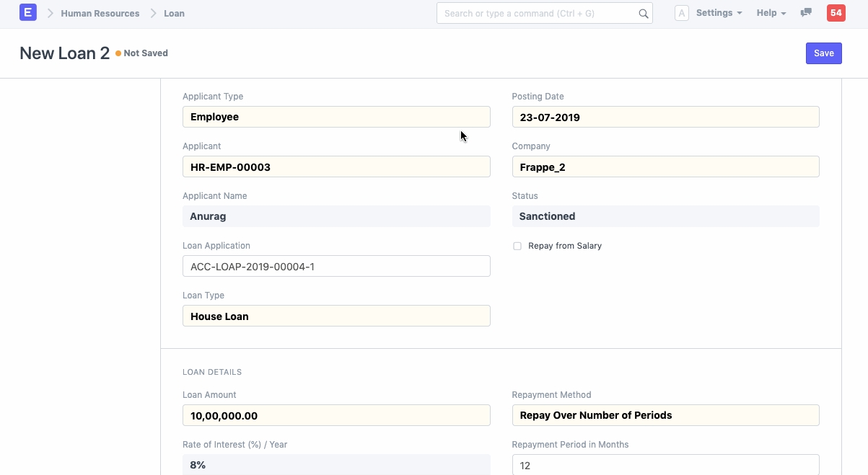
Task: Go to the Loan breadcrumb link
Action: tap(174, 14)
